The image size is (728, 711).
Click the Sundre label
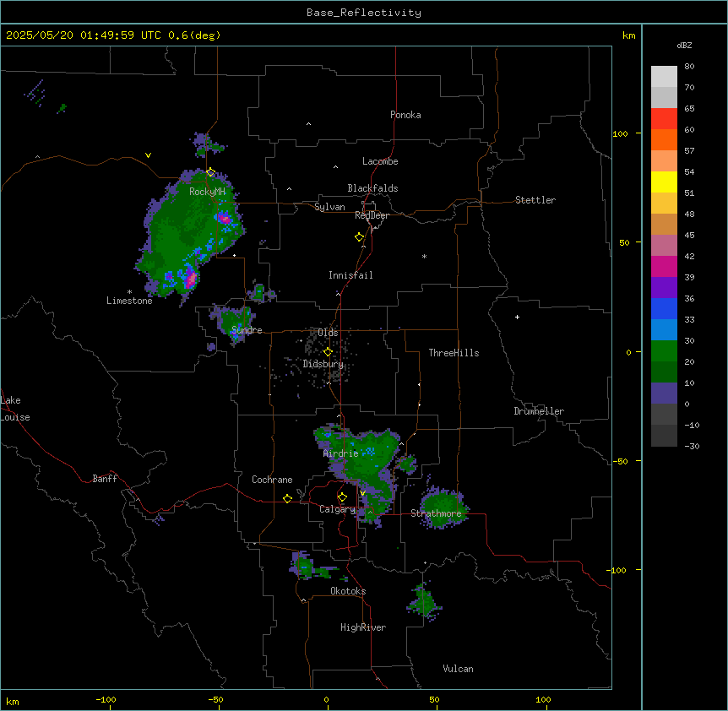[x=247, y=330]
